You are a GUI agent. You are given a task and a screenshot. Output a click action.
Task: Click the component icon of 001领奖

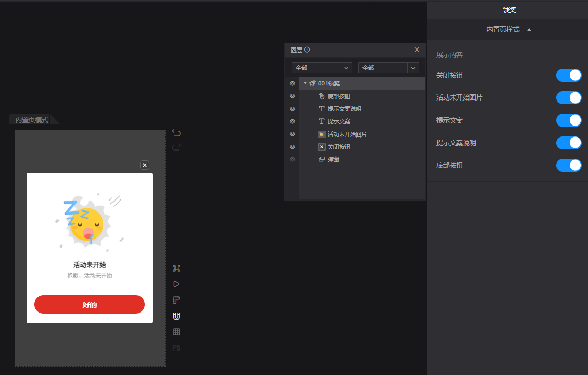(x=312, y=83)
